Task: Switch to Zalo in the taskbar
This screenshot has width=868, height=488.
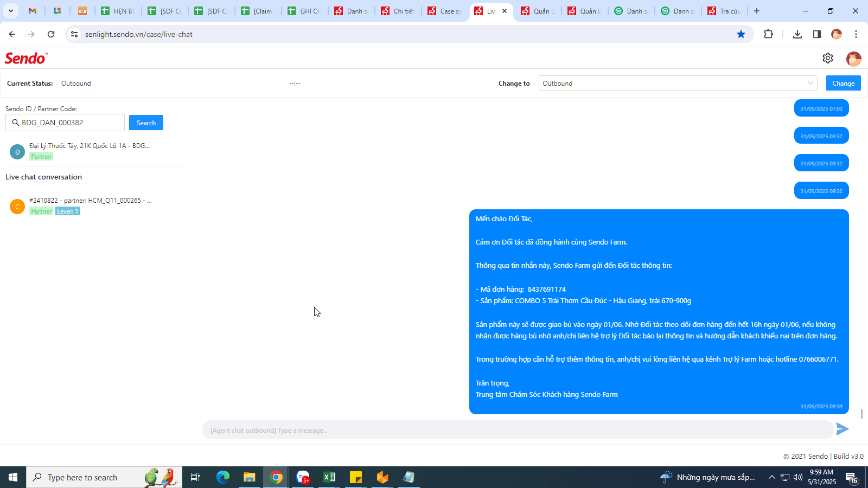Action: [x=303, y=477]
